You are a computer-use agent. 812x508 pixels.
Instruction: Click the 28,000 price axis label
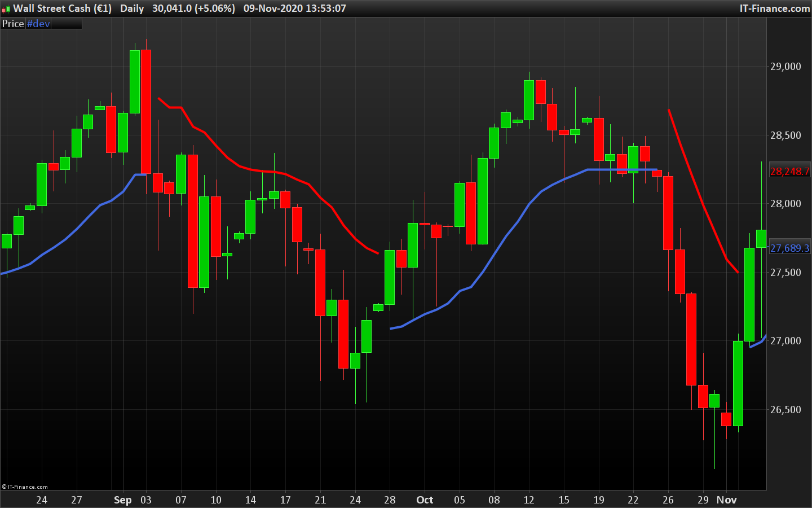point(785,204)
